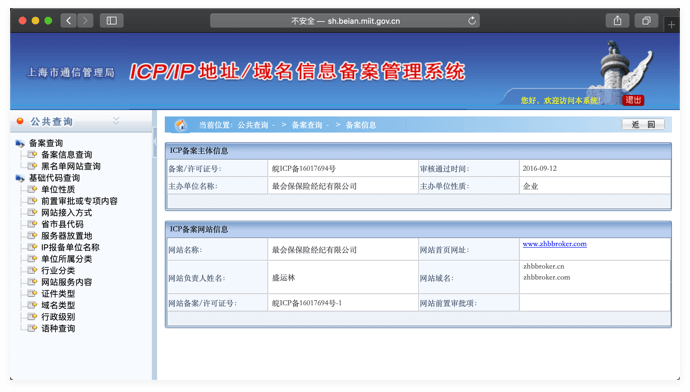The height and width of the screenshot is (392, 690).
Task: Select 域名类型 tree entry
Action: (58, 305)
